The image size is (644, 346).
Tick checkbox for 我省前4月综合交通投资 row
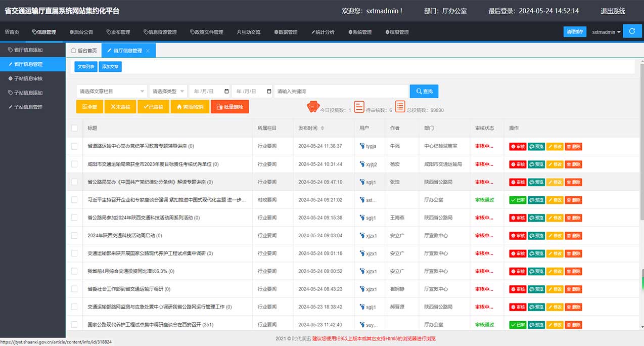(x=74, y=271)
